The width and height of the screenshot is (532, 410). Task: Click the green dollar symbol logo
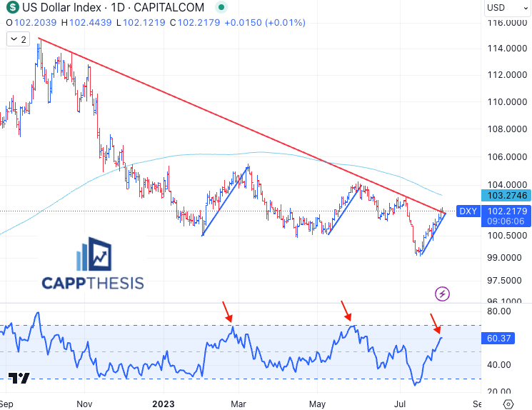pyautogui.click(x=13, y=8)
